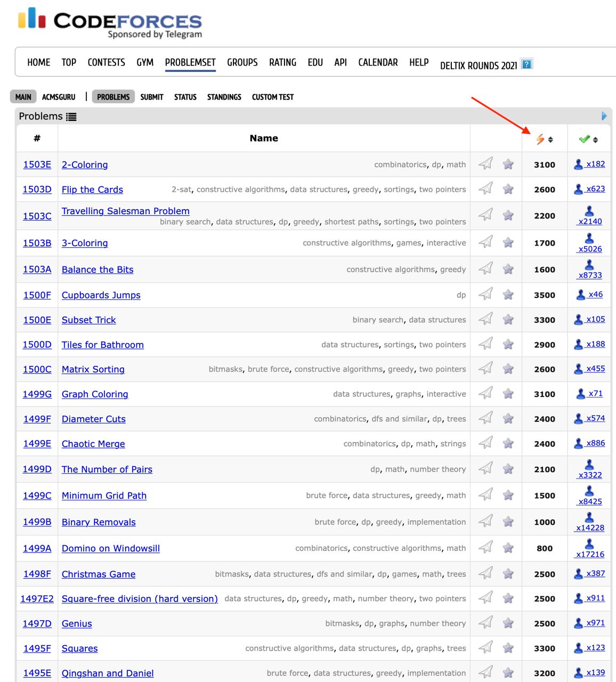Image resolution: width=616 pixels, height=682 pixels.
Task: Click submit icon for Subset Trick
Action: [485, 319]
